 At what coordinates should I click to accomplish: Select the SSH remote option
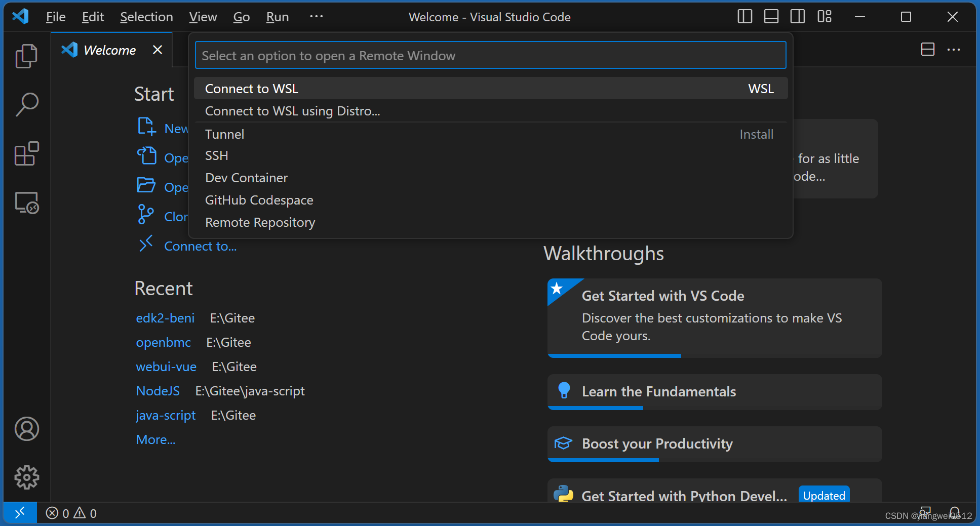pos(490,155)
